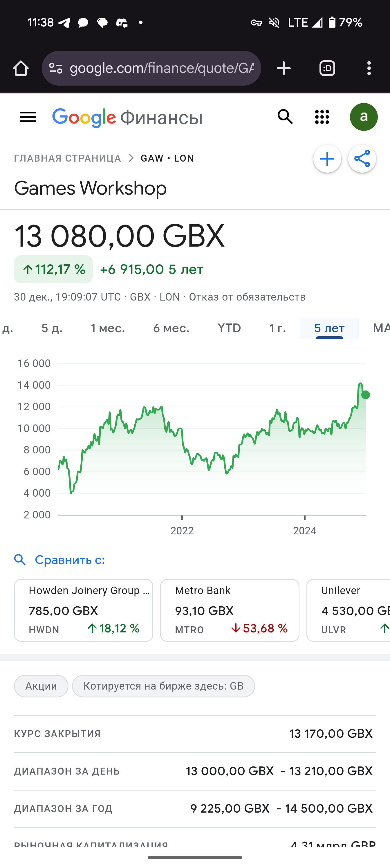390x868 pixels.
Task: Select the YTD chart range
Action: tap(229, 328)
